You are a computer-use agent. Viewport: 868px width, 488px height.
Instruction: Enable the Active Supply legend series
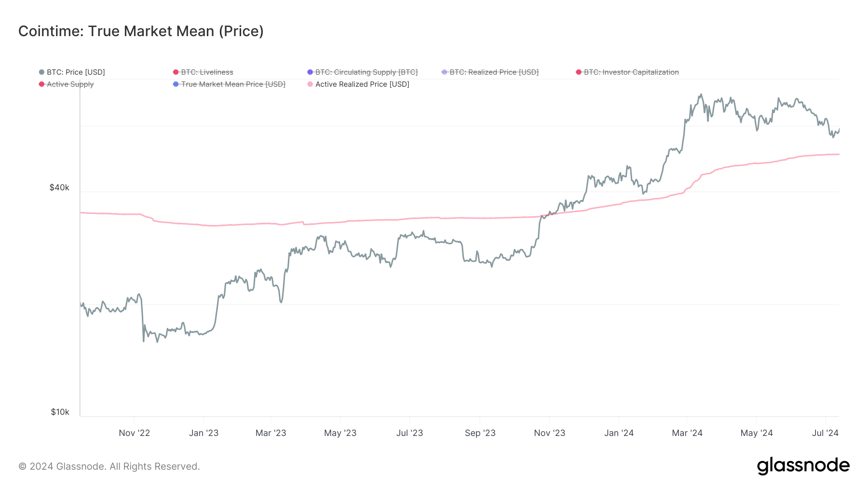(x=66, y=84)
